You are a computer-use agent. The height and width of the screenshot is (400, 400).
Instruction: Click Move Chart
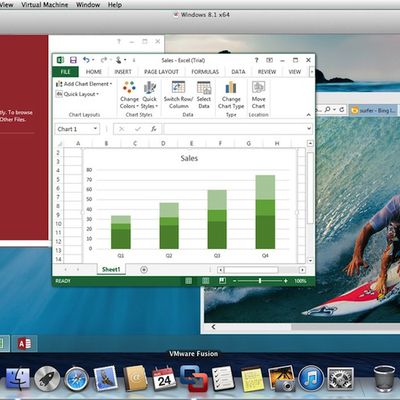click(x=258, y=95)
